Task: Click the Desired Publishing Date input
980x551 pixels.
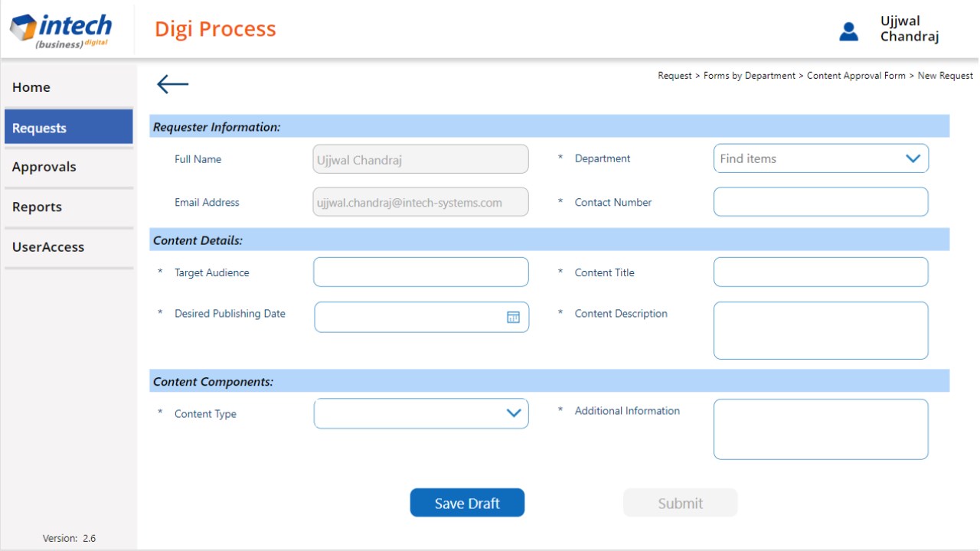Action: tap(422, 317)
